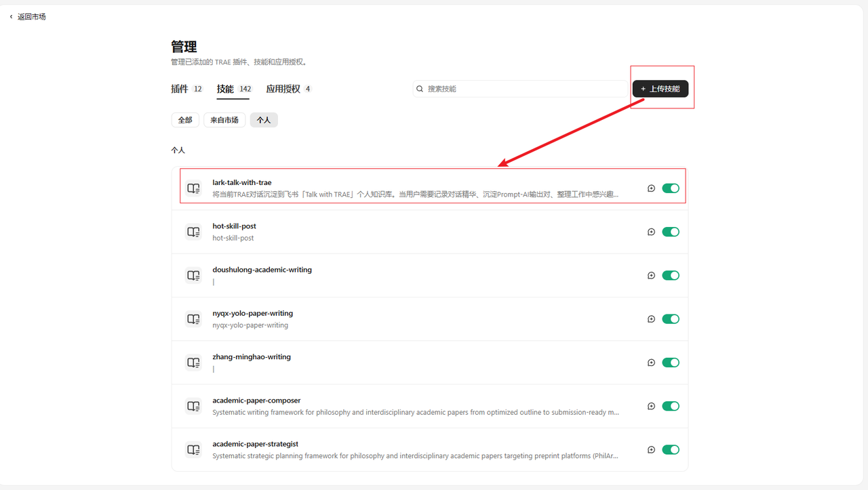
Task: Click the nyqx-yolo-paper-writing skill book icon
Action: click(x=194, y=319)
